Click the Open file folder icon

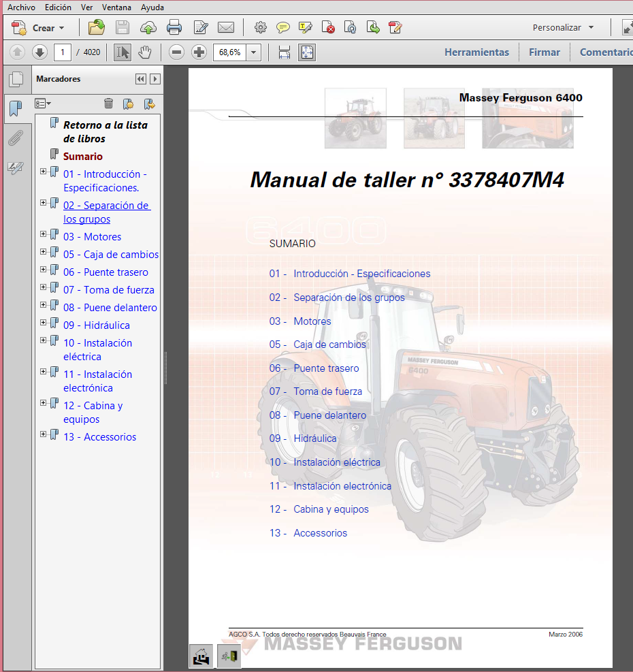coord(97,27)
